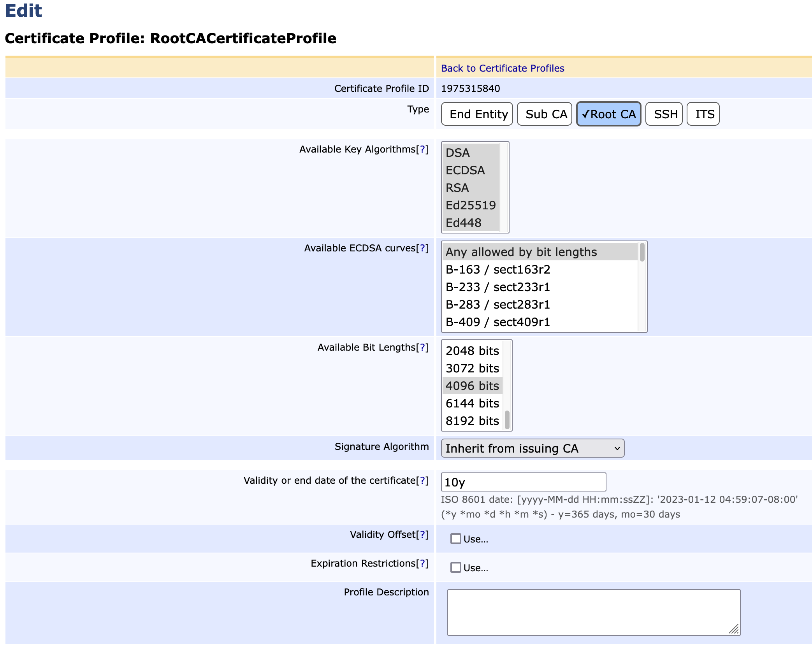Enable the Validity Offset Use checkbox
812x653 pixels.
[455, 539]
